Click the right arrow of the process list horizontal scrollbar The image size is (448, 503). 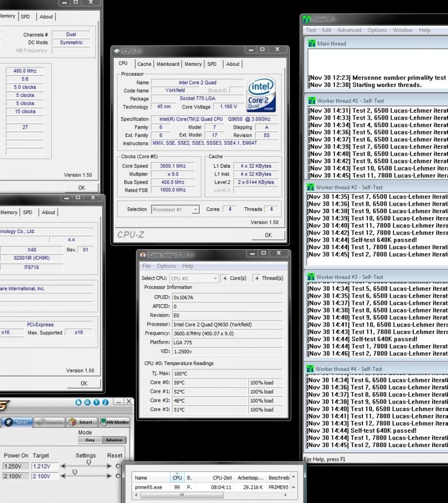pyautogui.click(x=285, y=495)
